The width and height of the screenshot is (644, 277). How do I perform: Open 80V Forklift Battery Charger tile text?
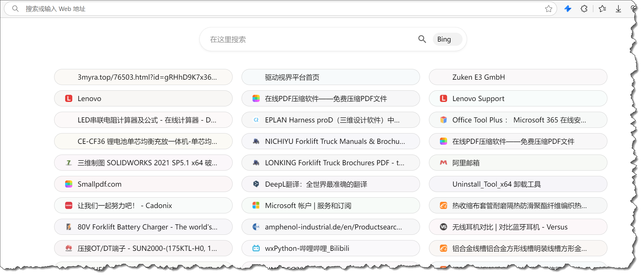coord(147,227)
